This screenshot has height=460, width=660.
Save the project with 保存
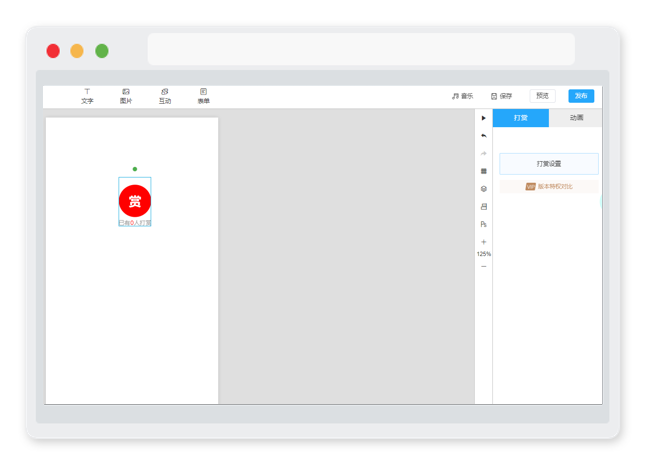click(x=501, y=96)
